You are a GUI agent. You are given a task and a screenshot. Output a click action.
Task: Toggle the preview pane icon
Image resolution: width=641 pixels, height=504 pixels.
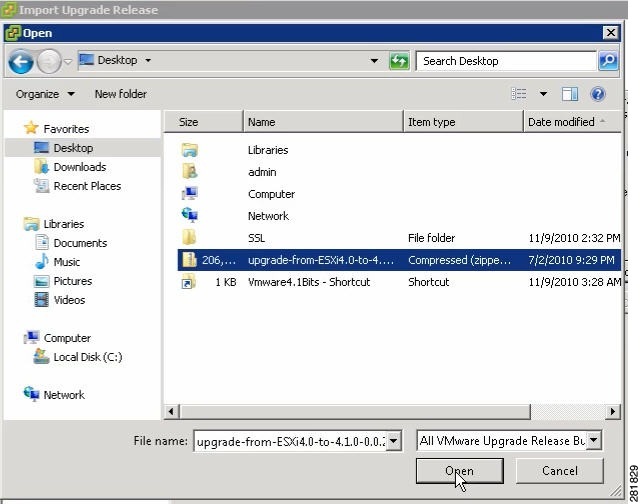[x=570, y=94]
